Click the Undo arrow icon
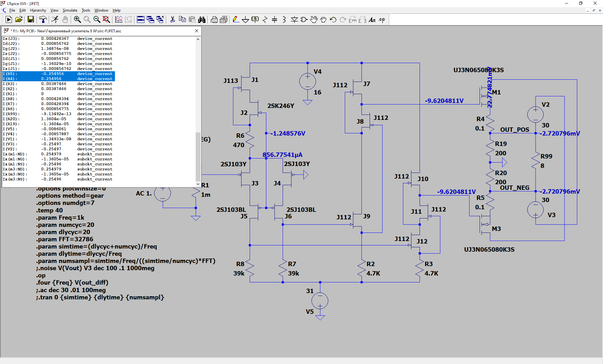 pos(333,19)
